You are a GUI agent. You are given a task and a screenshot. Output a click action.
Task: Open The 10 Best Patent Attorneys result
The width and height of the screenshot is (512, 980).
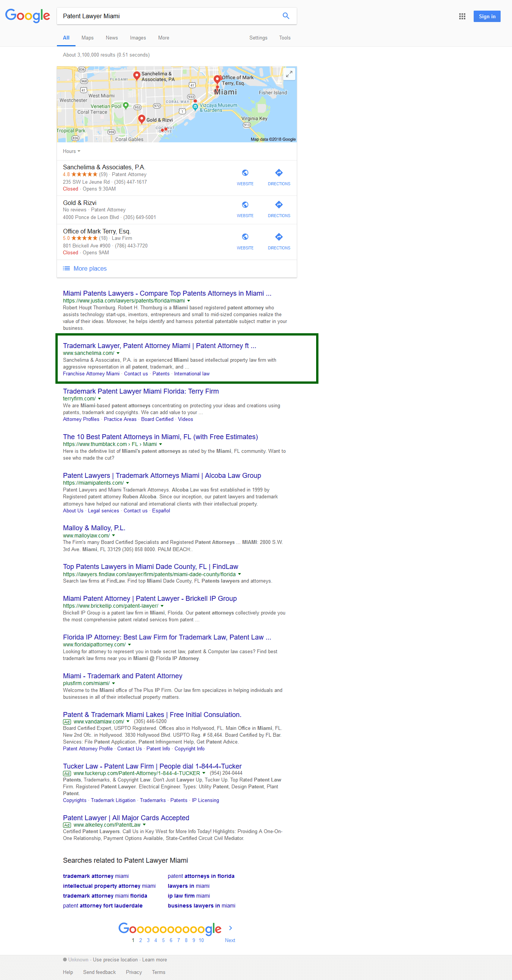click(x=160, y=437)
